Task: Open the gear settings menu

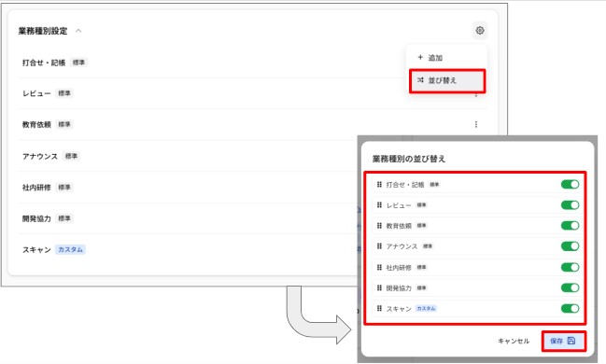Action: pyautogui.click(x=480, y=31)
